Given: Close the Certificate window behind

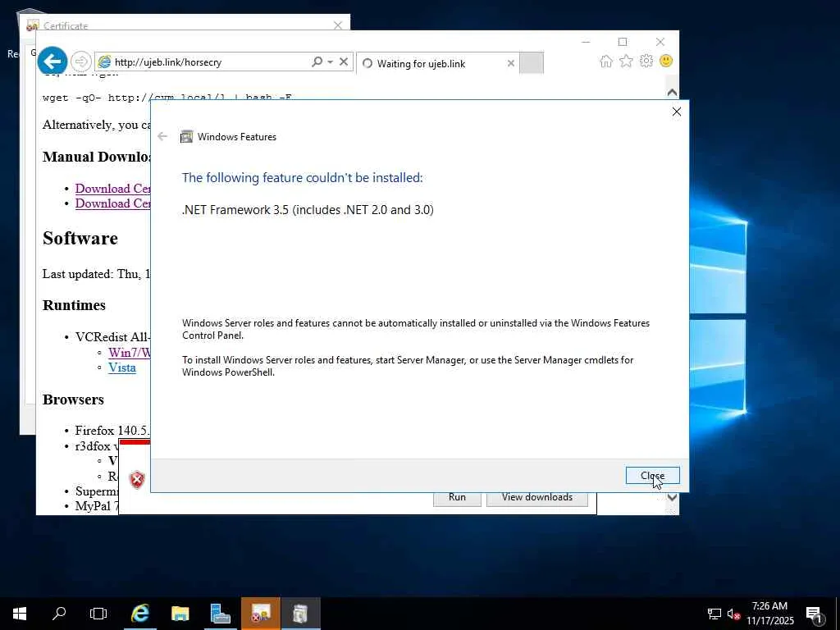Looking at the screenshot, I should pos(337,25).
